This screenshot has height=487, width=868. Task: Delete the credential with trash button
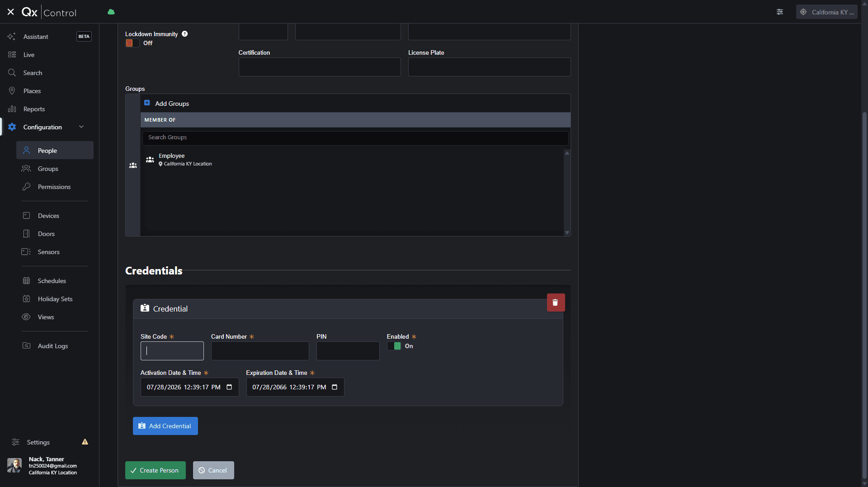(x=556, y=303)
